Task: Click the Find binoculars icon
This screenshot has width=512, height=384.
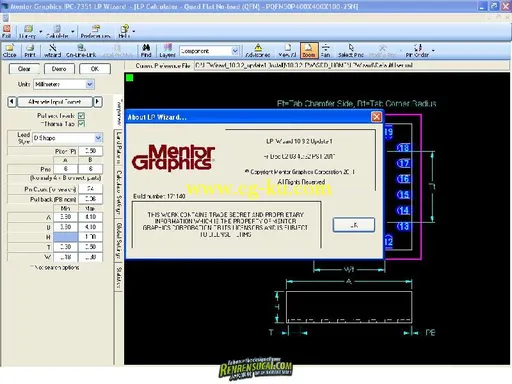Action: tap(146, 51)
